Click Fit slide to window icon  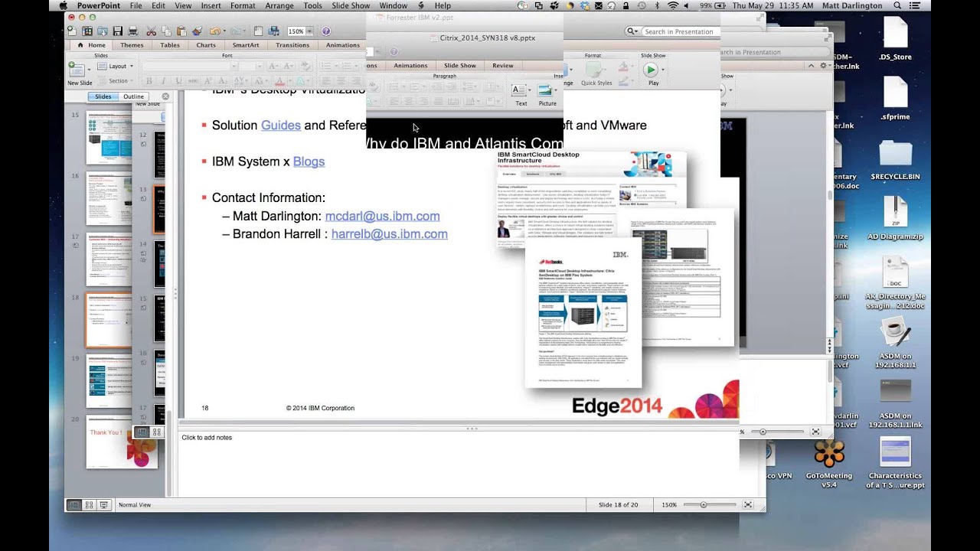point(748,505)
